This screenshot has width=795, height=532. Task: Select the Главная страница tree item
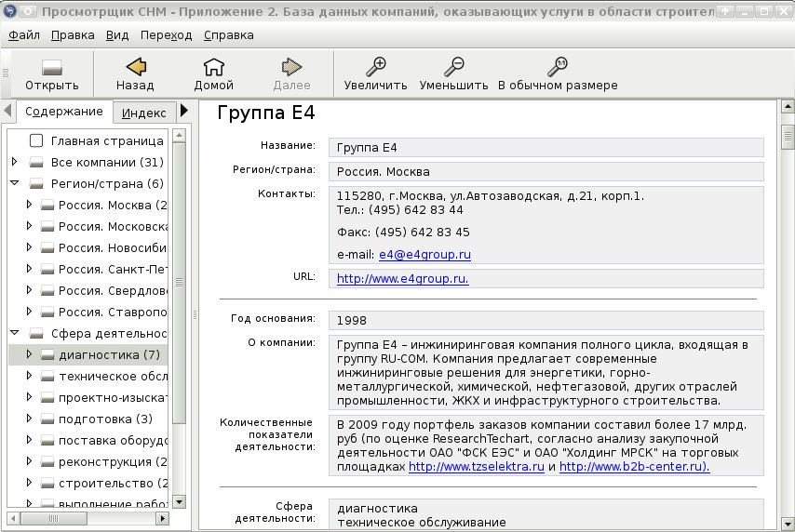coord(107,140)
